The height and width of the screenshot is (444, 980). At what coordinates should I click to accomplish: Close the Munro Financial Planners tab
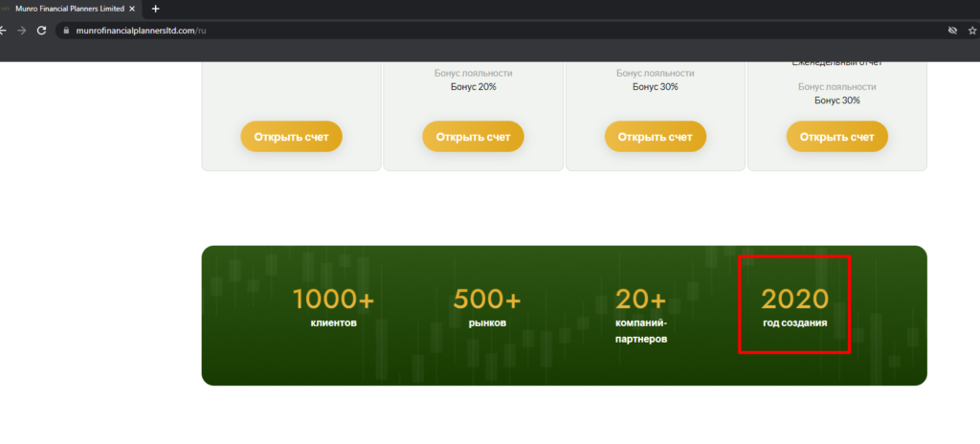132,9
